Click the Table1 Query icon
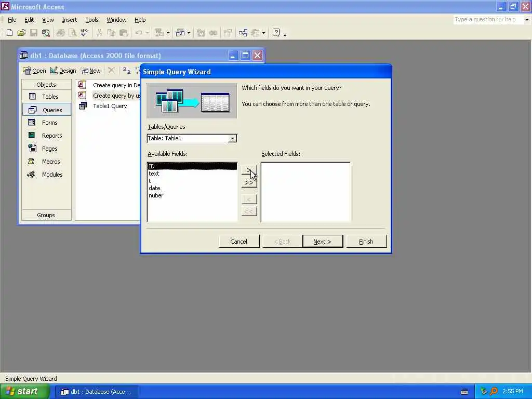This screenshot has width=532, height=399. [x=83, y=106]
